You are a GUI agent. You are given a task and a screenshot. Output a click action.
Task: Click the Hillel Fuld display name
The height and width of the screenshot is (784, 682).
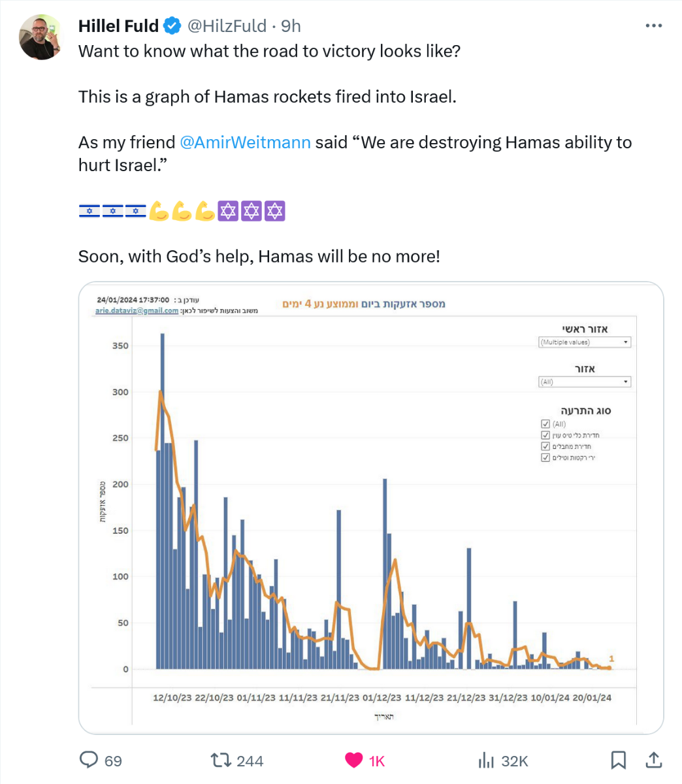tap(118, 26)
